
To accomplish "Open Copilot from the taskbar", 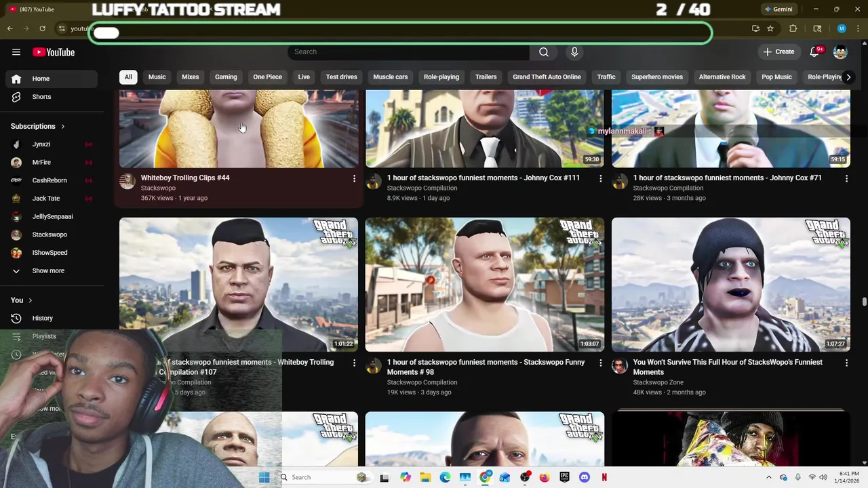I will 405,477.
